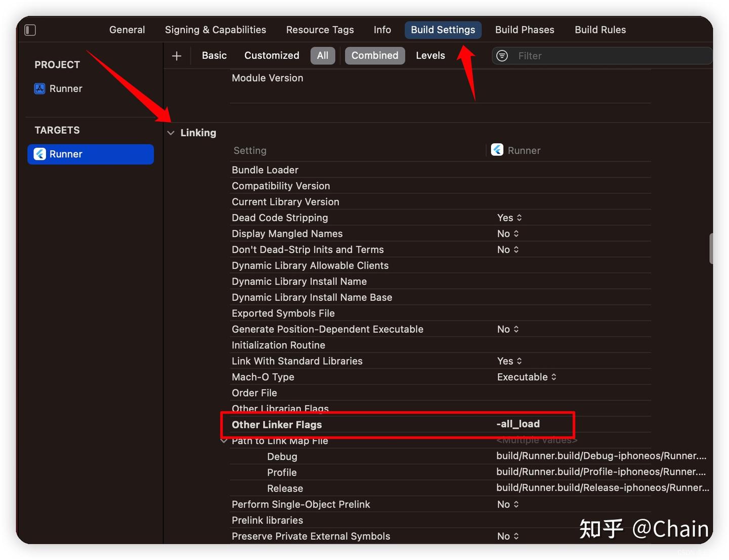Open Preserve Private External Symbols dropdown

click(x=508, y=536)
